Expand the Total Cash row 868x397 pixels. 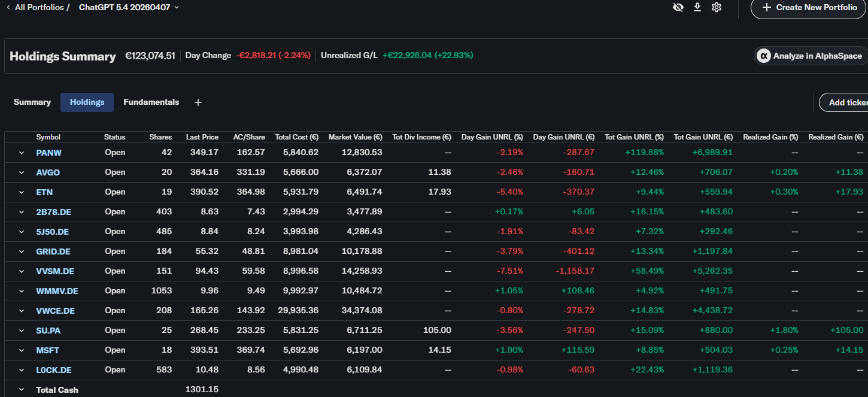coord(22,390)
